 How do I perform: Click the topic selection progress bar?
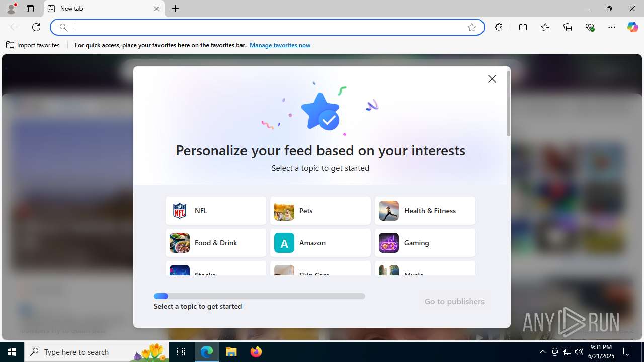point(260,296)
